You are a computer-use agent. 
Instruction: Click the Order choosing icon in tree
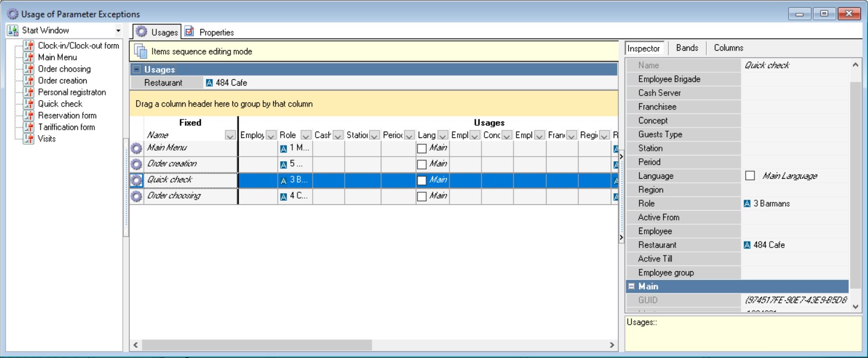29,69
